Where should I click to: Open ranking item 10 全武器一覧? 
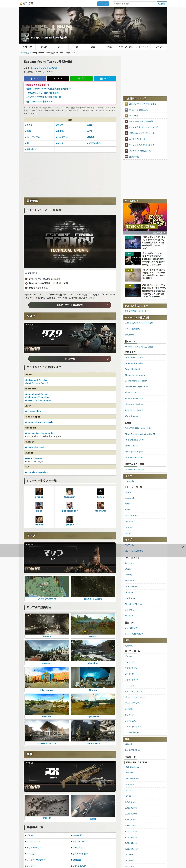134,157
